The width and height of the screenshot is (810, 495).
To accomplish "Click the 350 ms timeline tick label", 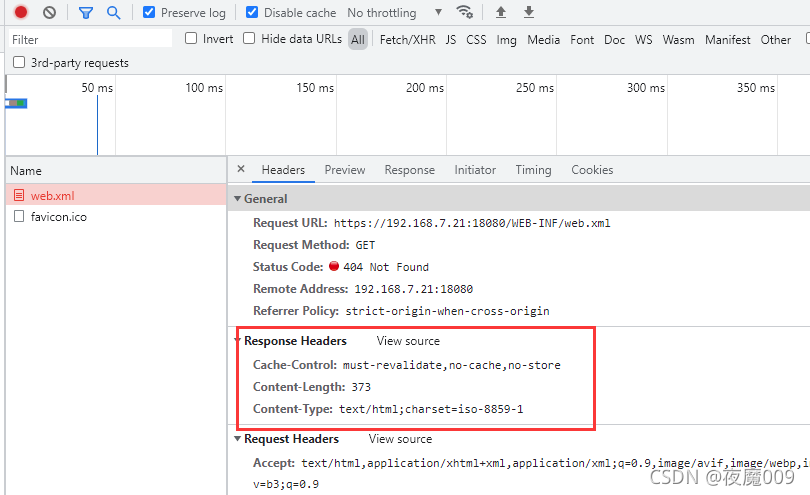I will tap(756, 87).
